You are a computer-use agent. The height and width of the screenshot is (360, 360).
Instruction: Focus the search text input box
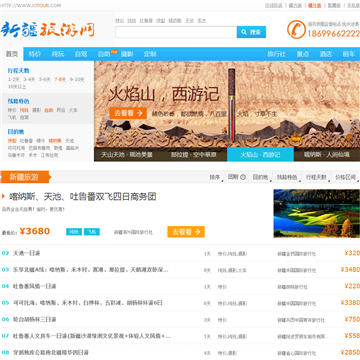[x=176, y=32]
